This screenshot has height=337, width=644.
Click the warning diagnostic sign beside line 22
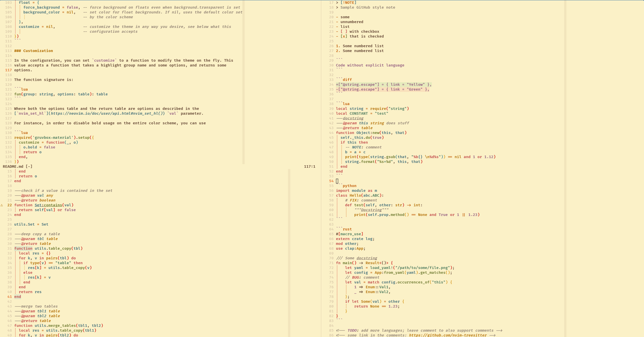pyautogui.click(x=2, y=205)
